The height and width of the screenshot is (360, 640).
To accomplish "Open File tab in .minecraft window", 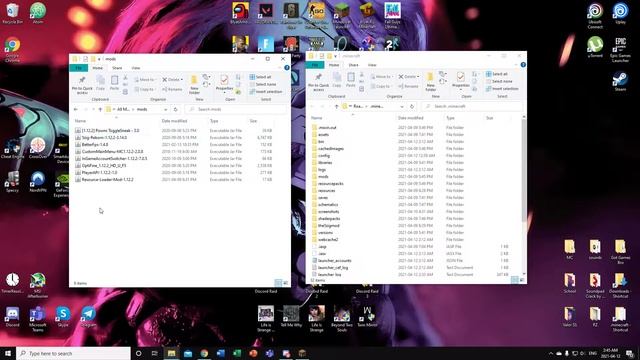I will point(315,65).
